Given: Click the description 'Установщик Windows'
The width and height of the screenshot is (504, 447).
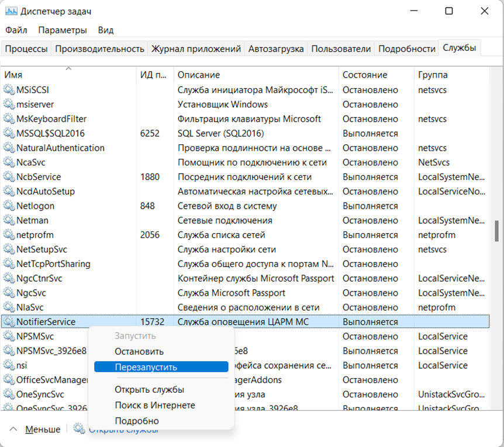Looking at the screenshot, I should tap(223, 105).
